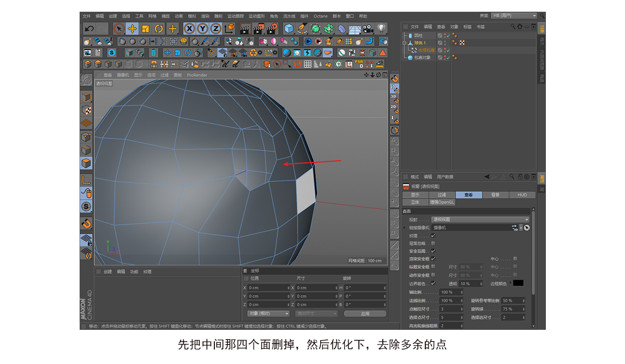
Task: Click the Floor grid object icon
Action: tap(354, 29)
